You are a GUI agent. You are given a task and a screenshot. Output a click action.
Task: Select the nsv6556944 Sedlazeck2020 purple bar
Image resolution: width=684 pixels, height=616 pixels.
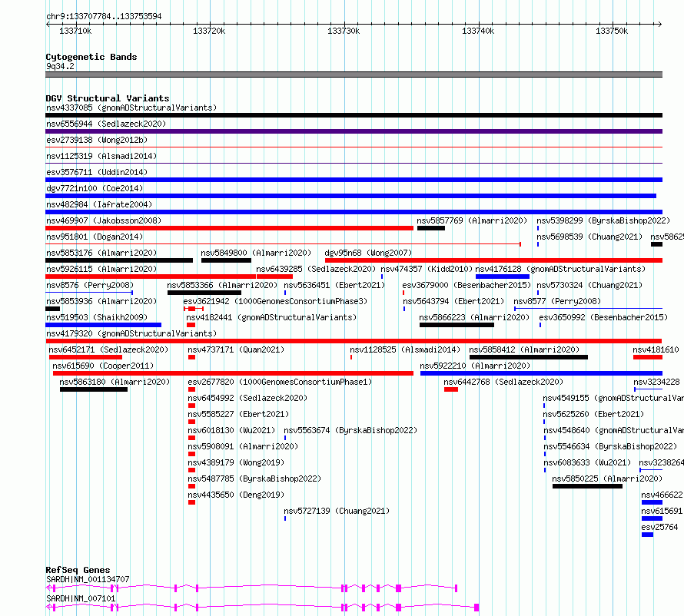pos(354,131)
